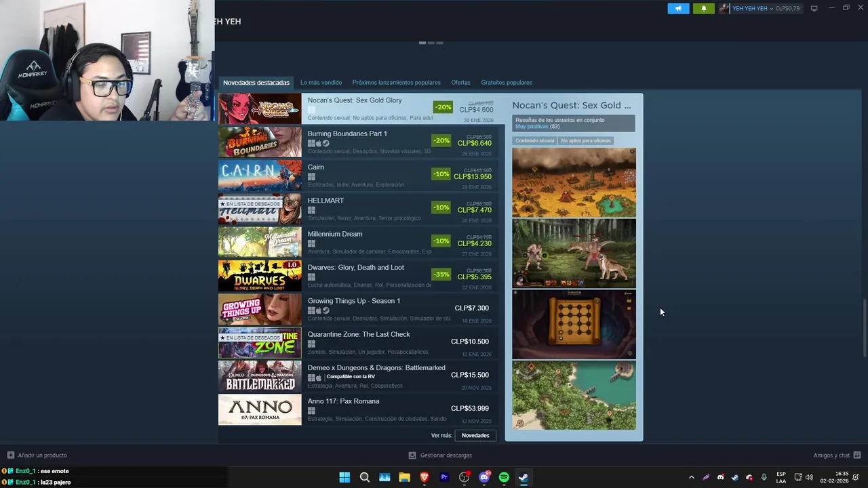
Task: Open Próximos lanzamientos populares tab
Action: click(396, 83)
